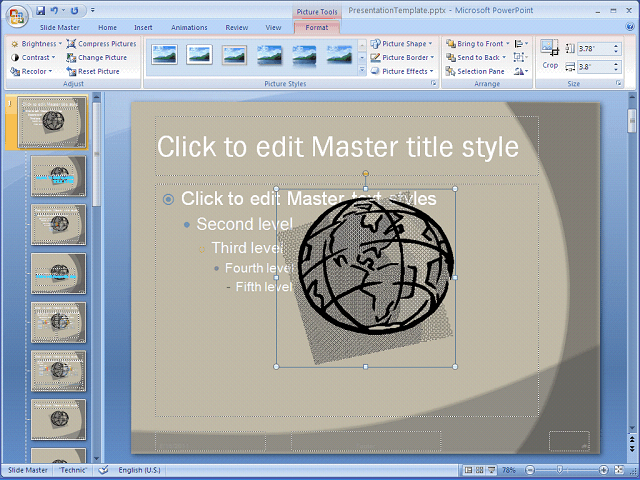Open the Slide Master tab

pos(60,27)
